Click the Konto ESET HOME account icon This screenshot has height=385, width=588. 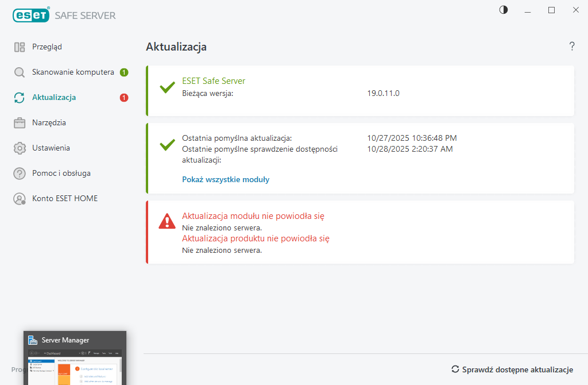tap(20, 199)
